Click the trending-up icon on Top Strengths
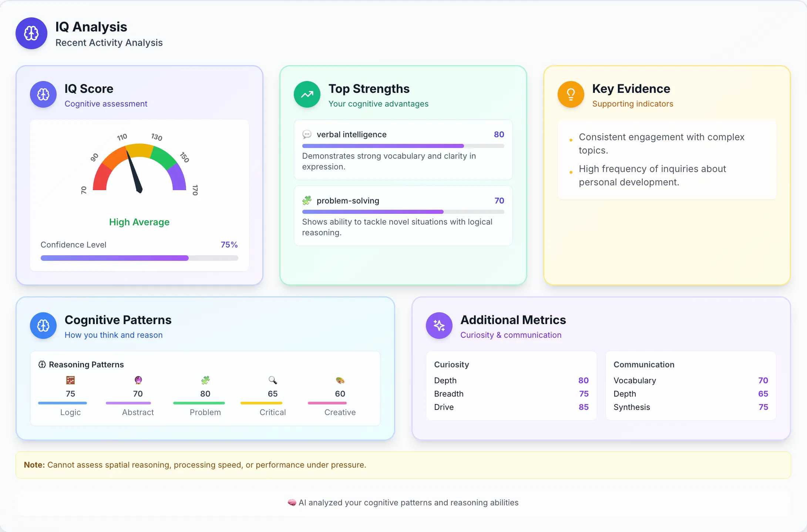This screenshot has width=807, height=532. (x=307, y=95)
